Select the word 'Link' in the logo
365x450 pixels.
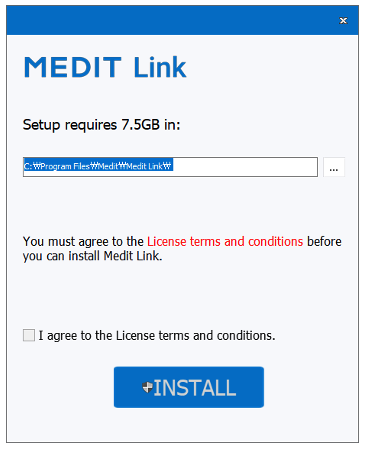tap(160, 67)
